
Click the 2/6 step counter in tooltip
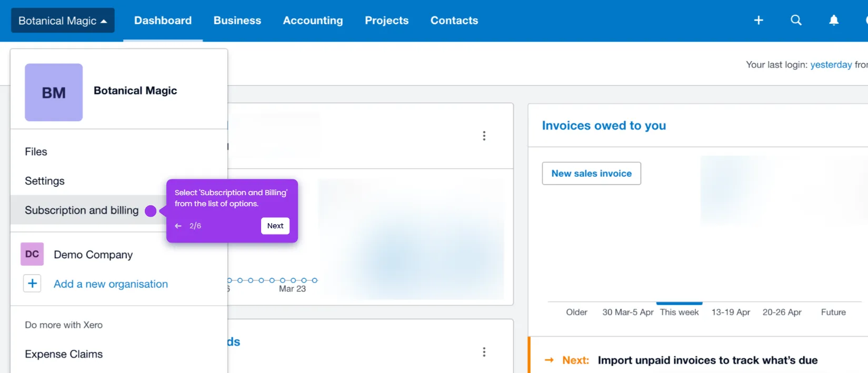pos(195,226)
